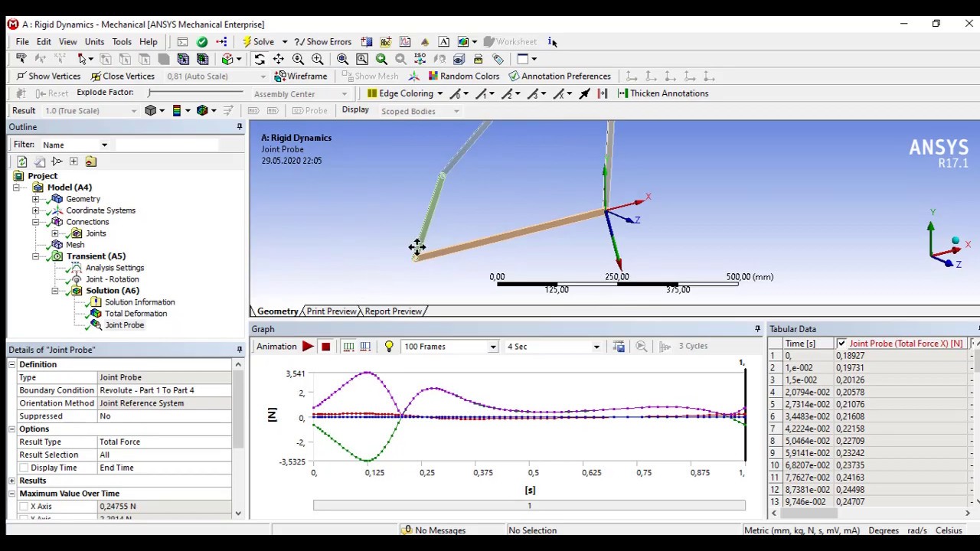Check the Display Time checkbox
The width and height of the screenshot is (980, 551).
pos(24,468)
